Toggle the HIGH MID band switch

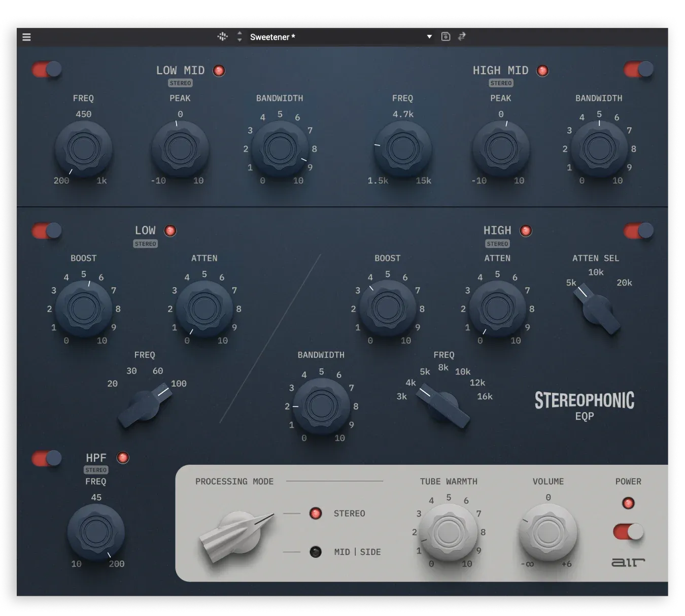(x=638, y=69)
